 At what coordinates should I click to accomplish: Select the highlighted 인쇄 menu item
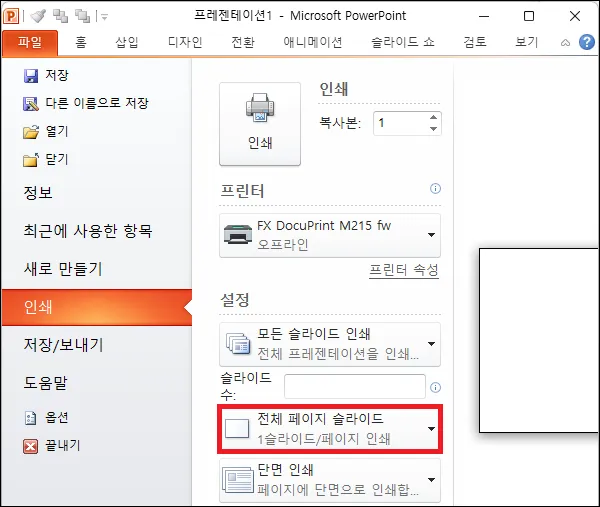(x=96, y=307)
